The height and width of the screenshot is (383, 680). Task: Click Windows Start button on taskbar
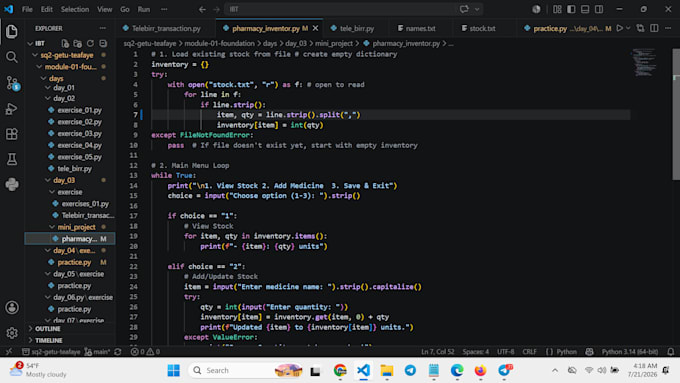173,370
